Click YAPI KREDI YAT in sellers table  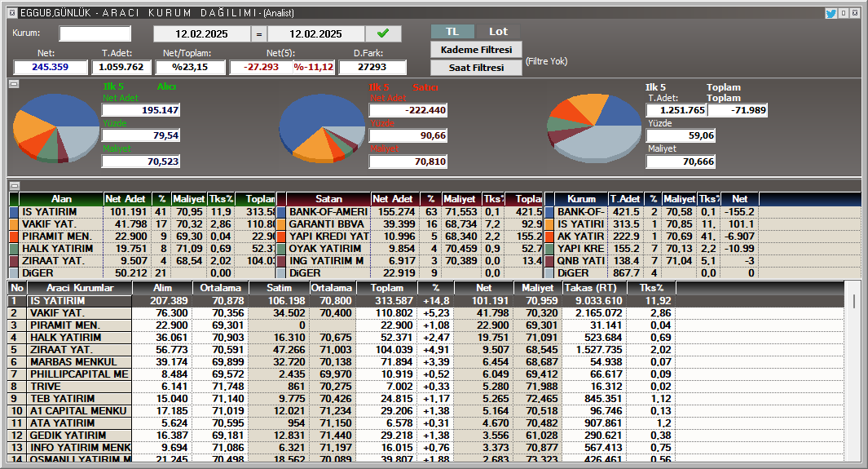328,237
